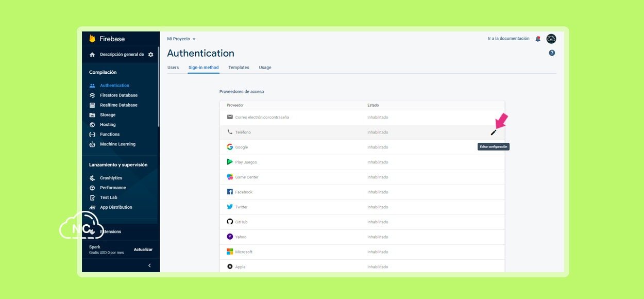644x299 pixels.
Task: Open Performance in sidebar
Action: 113,188
